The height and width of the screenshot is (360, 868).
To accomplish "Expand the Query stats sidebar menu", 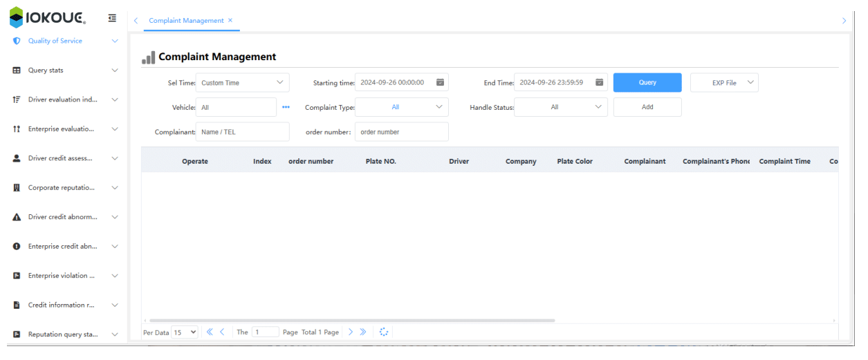I will tap(66, 70).
